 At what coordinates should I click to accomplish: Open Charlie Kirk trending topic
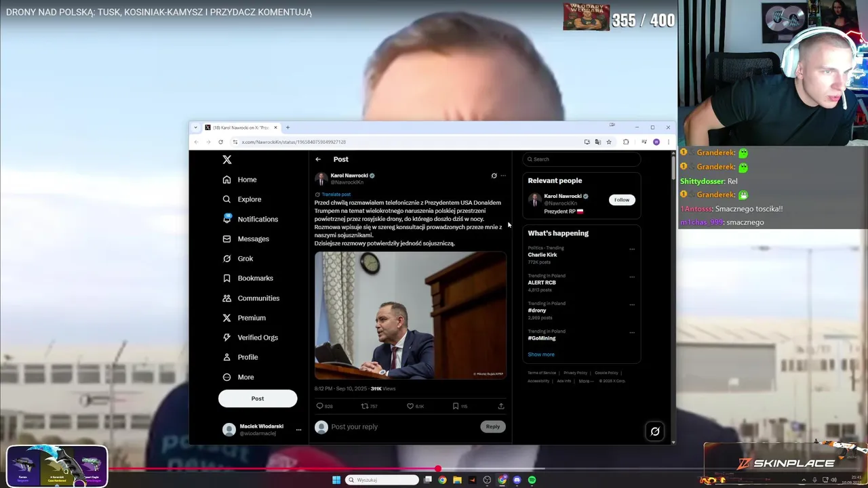[542, 255]
